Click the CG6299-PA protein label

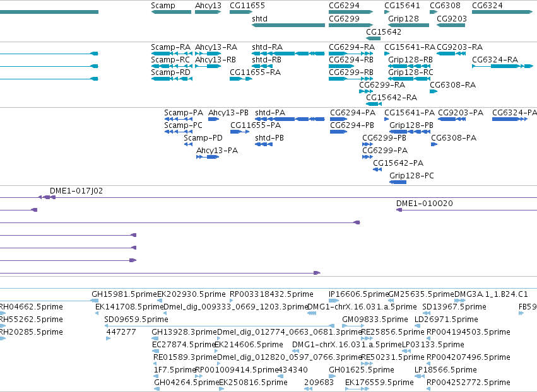[x=385, y=151]
